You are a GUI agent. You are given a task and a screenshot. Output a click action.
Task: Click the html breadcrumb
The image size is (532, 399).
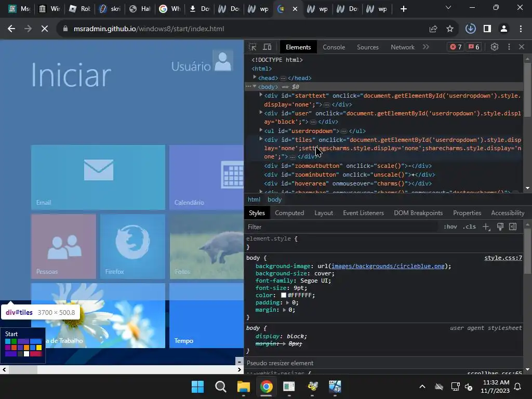tap(254, 199)
